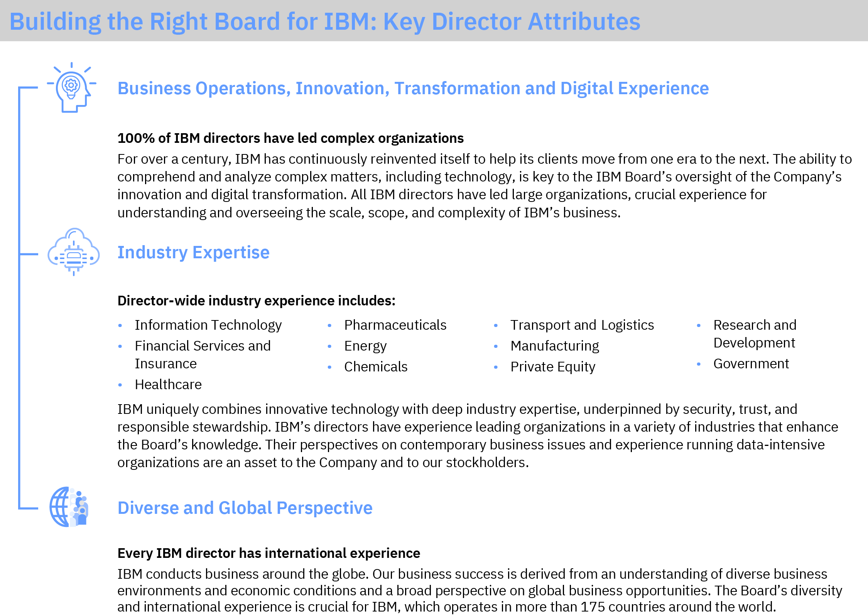
Task: Click the 'Government' bullet item
Action: click(751, 364)
